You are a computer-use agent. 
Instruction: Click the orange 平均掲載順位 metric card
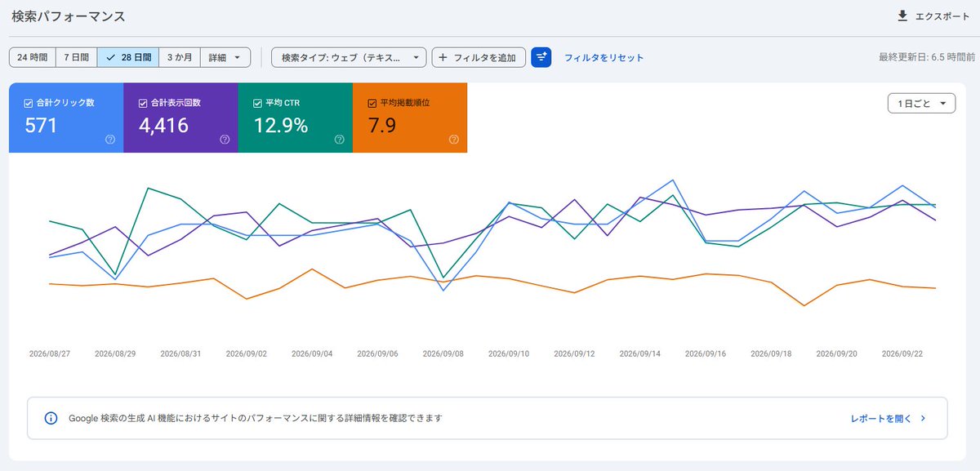coord(410,118)
